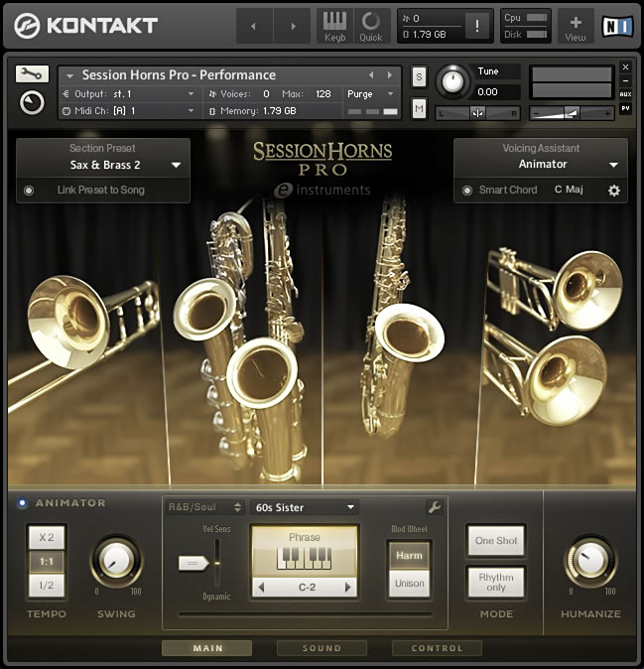Enable Link Preset to Song
Image resolution: width=644 pixels, height=669 pixels.
[29, 191]
